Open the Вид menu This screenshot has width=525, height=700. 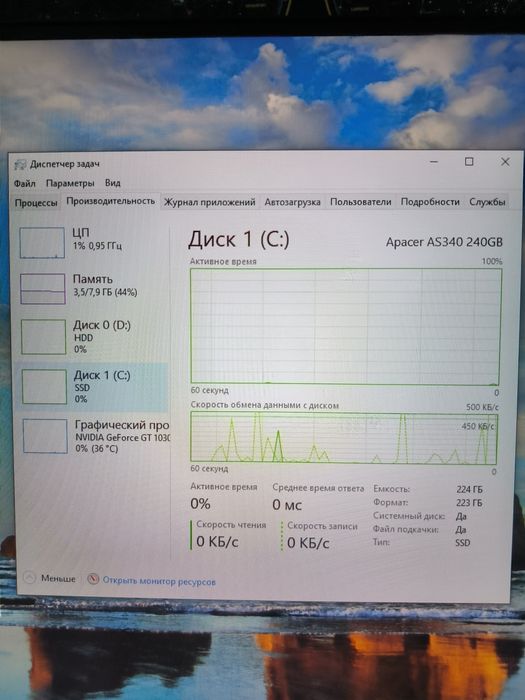pyautogui.click(x=112, y=183)
